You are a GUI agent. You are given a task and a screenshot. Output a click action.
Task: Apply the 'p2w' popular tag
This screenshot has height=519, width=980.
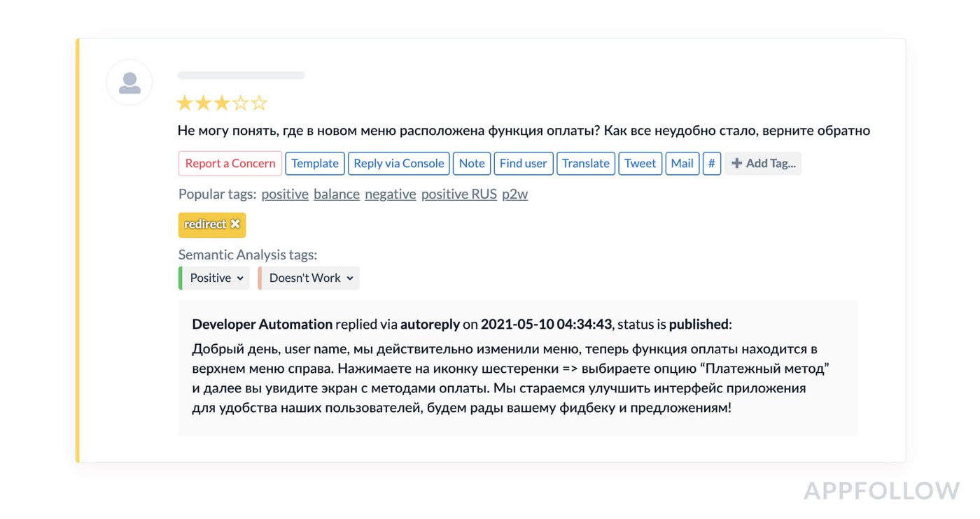(x=514, y=194)
